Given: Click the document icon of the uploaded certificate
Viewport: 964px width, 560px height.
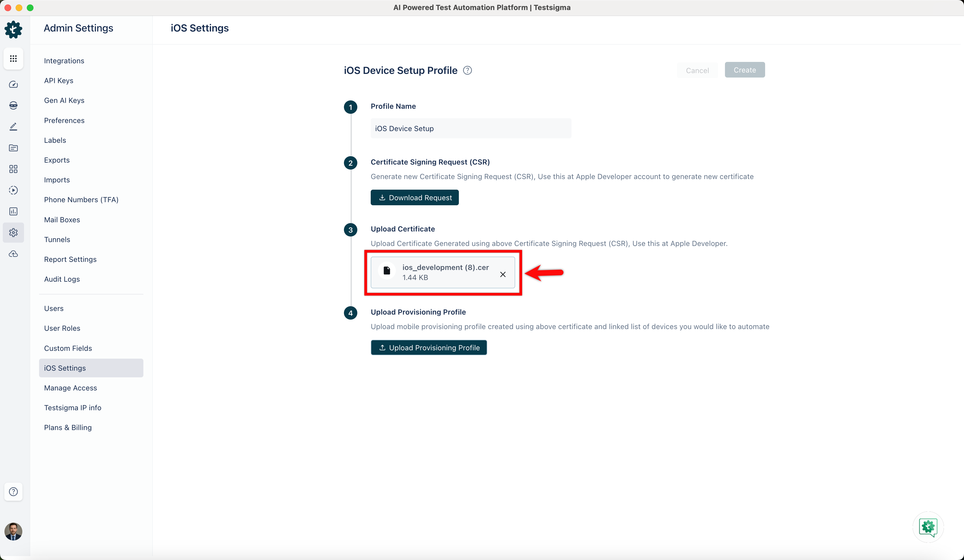Looking at the screenshot, I should click(387, 271).
